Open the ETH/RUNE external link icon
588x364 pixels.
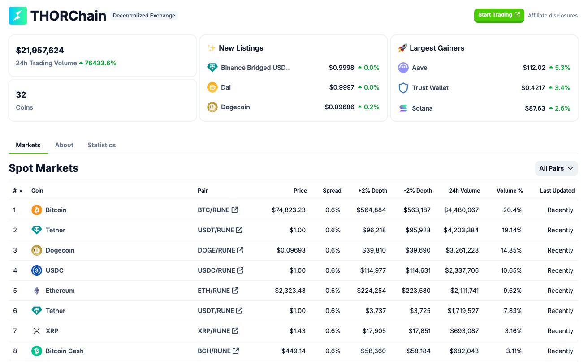pos(235,291)
